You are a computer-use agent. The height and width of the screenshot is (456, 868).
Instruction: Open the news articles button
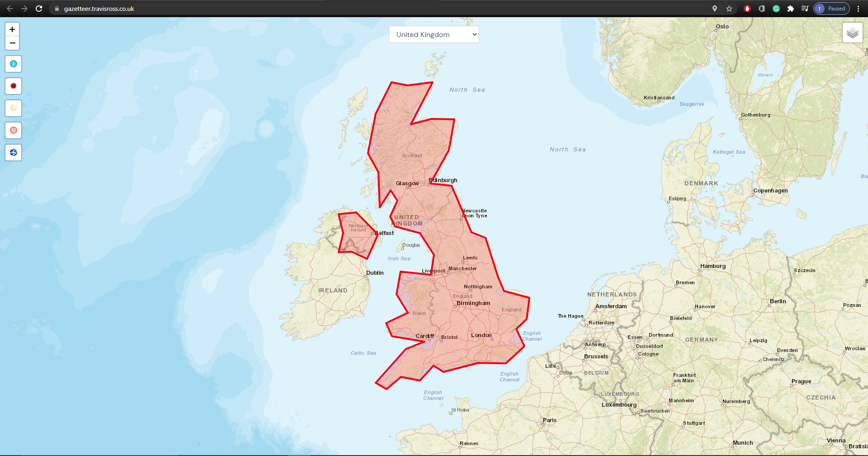14,130
